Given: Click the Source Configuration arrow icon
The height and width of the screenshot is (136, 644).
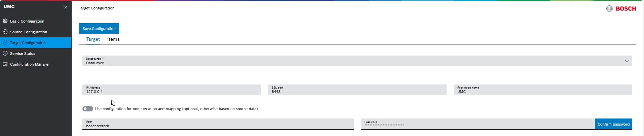Looking at the screenshot, I should (x=5, y=32).
